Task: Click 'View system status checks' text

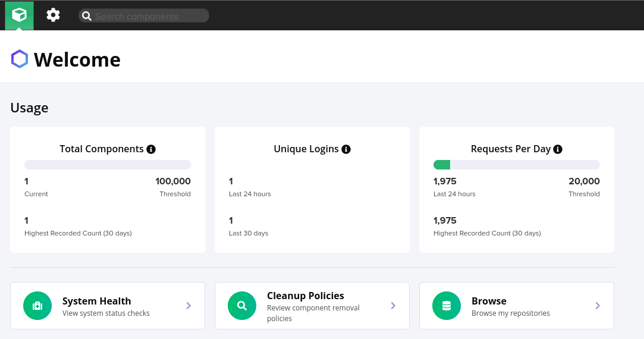Action: pyautogui.click(x=106, y=313)
